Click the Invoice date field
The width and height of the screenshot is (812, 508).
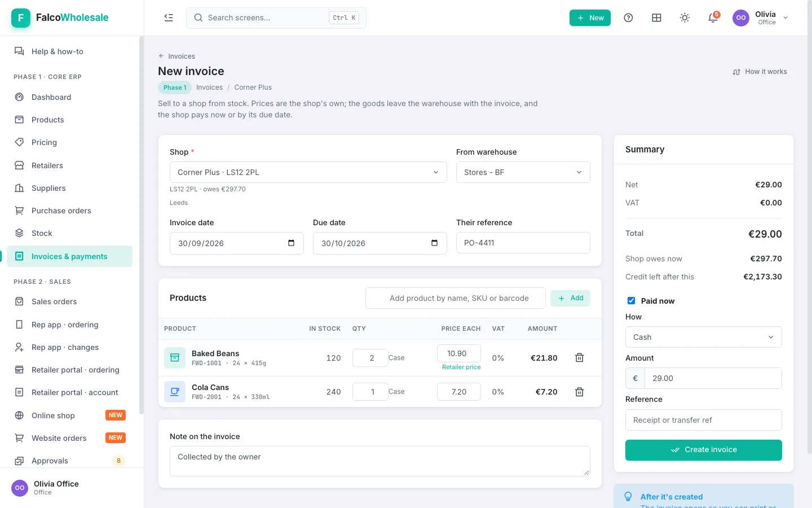coord(237,243)
